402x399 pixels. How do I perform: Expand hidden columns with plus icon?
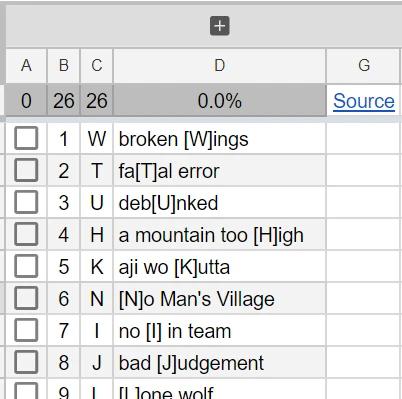(x=220, y=26)
